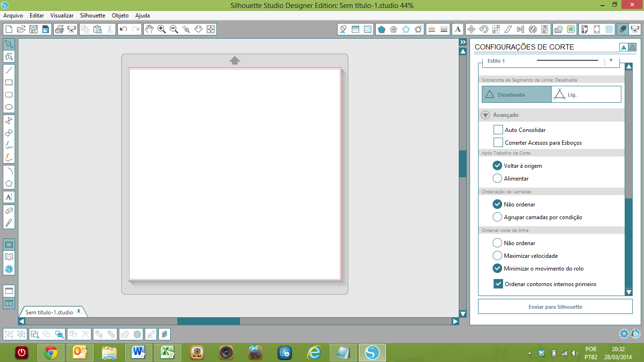Select the Draw Ellipse tool

(x=8, y=107)
